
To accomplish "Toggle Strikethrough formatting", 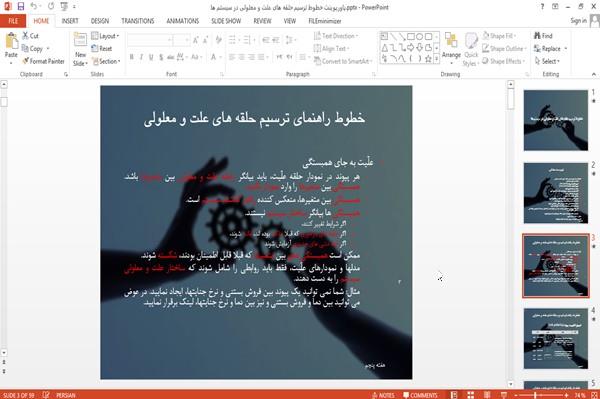I will [171, 57].
